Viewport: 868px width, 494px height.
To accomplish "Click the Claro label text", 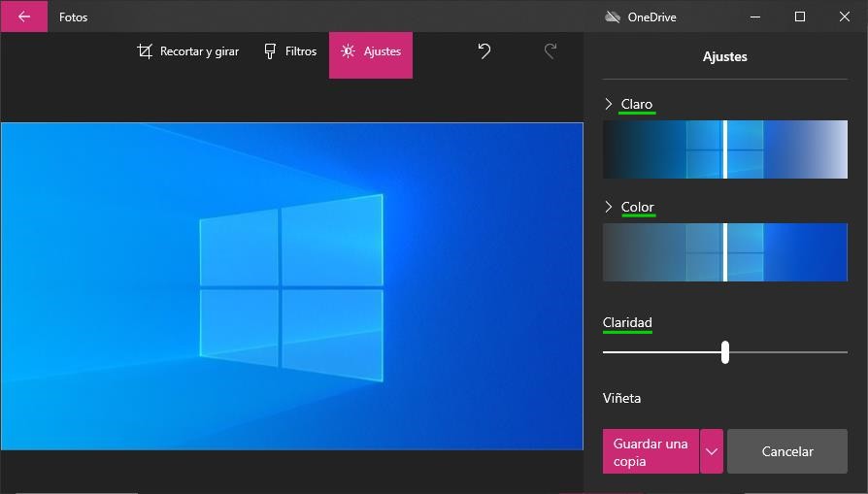I will 637,104.
